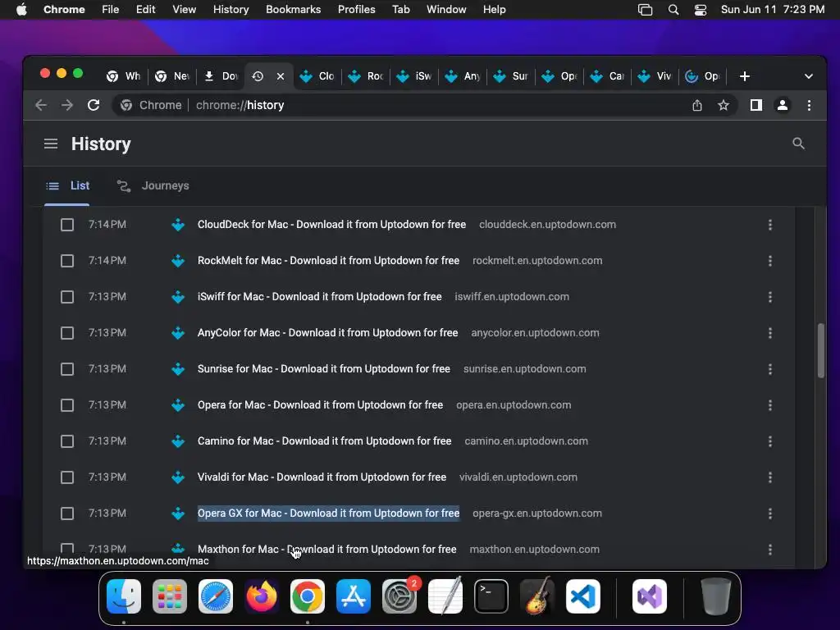The height and width of the screenshot is (630, 840).
Task: Open Launchpad from the Dock
Action: (170, 596)
